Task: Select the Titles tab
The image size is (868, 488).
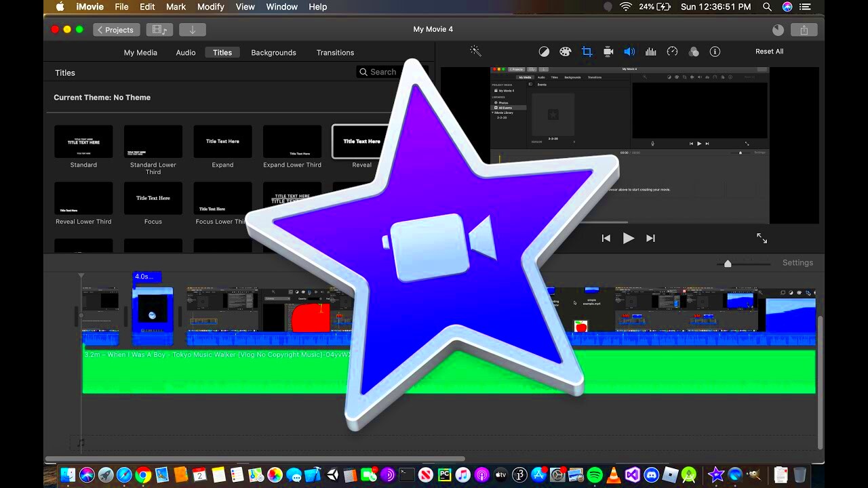Action: pos(222,52)
